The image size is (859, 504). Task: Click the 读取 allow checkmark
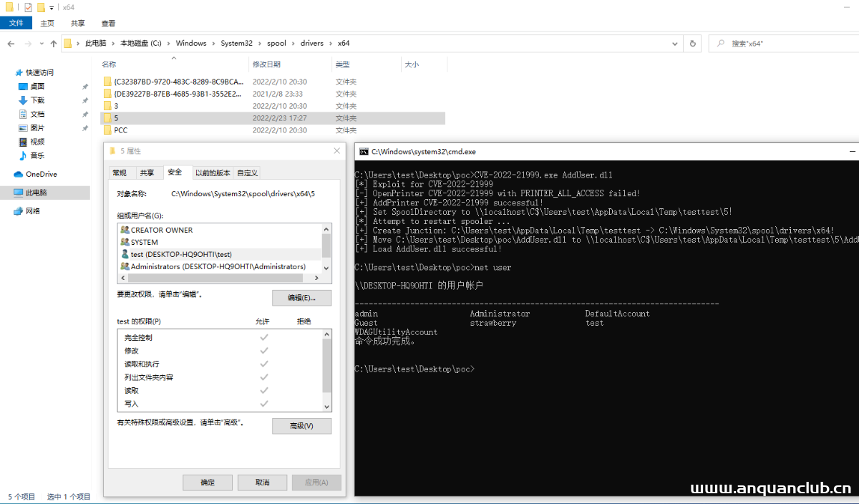[263, 390]
